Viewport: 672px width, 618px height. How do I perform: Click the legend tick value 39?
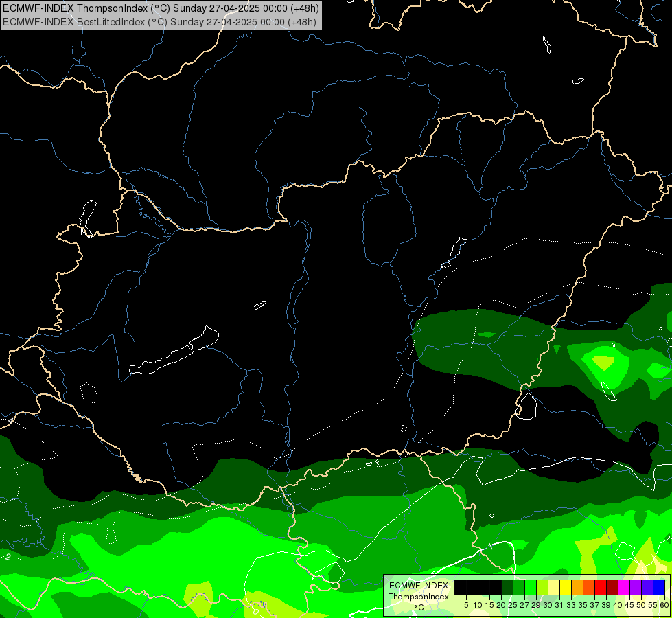point(606,605)
